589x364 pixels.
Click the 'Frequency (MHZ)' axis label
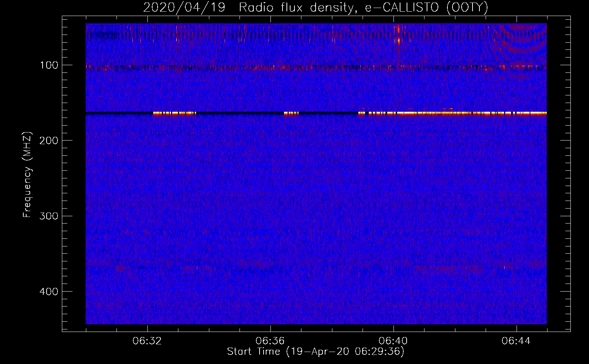27,175
